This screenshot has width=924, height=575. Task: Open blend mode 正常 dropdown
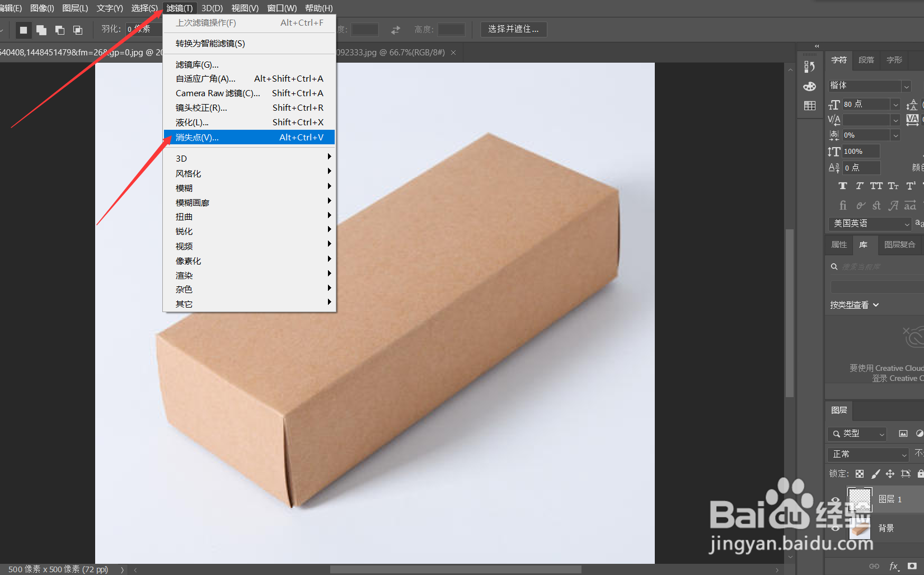(868, 454)
